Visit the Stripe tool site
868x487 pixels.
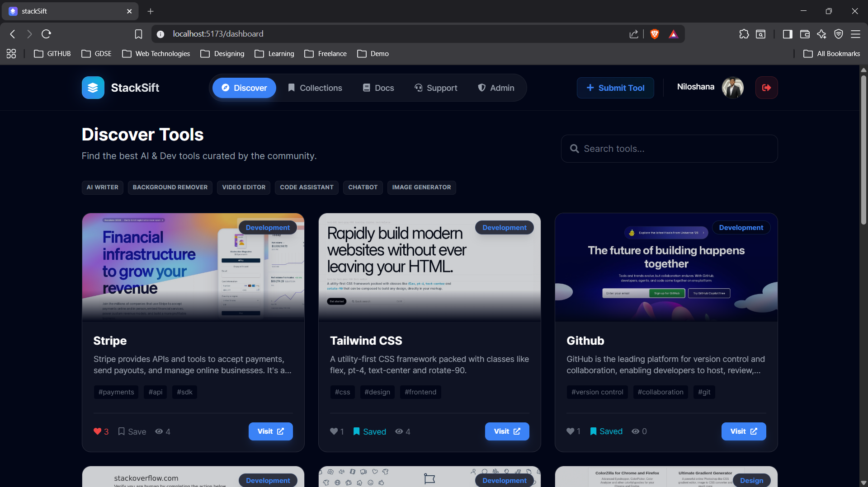(270, 431)
